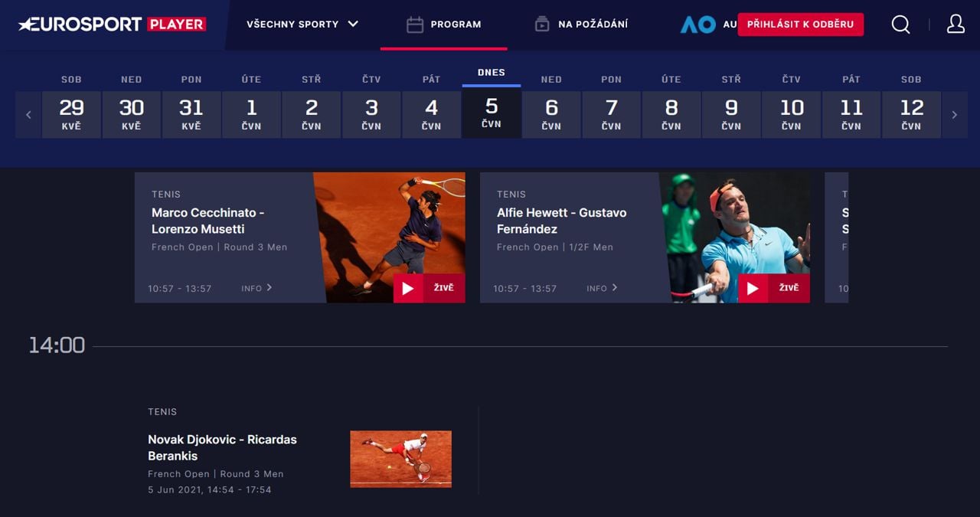Open Info for Cecchinato - Musetti match
This screenshot has height=517, width=980.
(x=256, y=288)
